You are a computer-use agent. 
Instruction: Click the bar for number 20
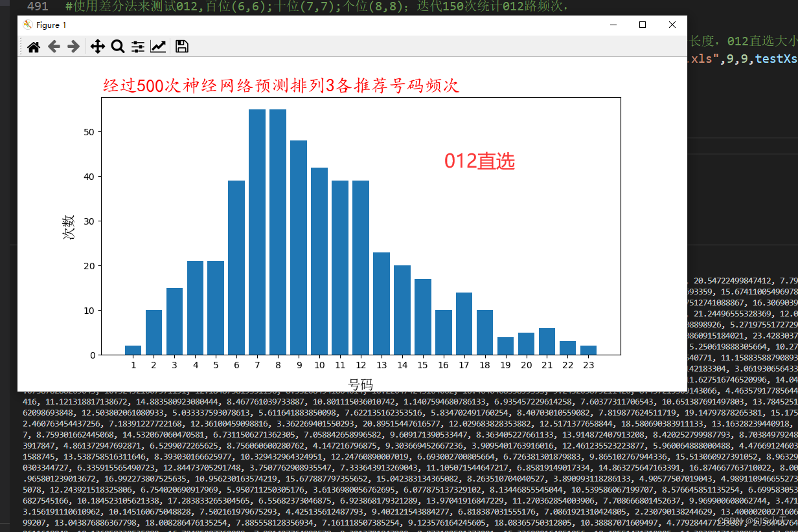pyautogui.click(x=526, y=344)
